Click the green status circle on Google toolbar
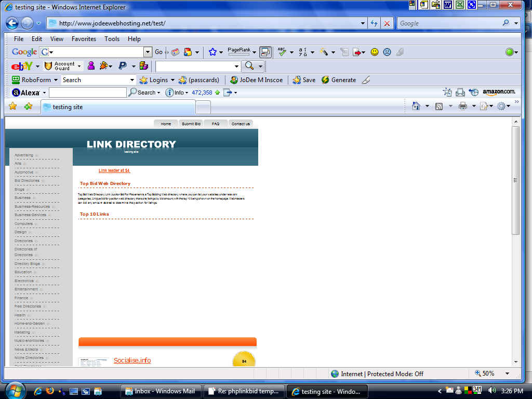532x399 pixels. point(509,52)
